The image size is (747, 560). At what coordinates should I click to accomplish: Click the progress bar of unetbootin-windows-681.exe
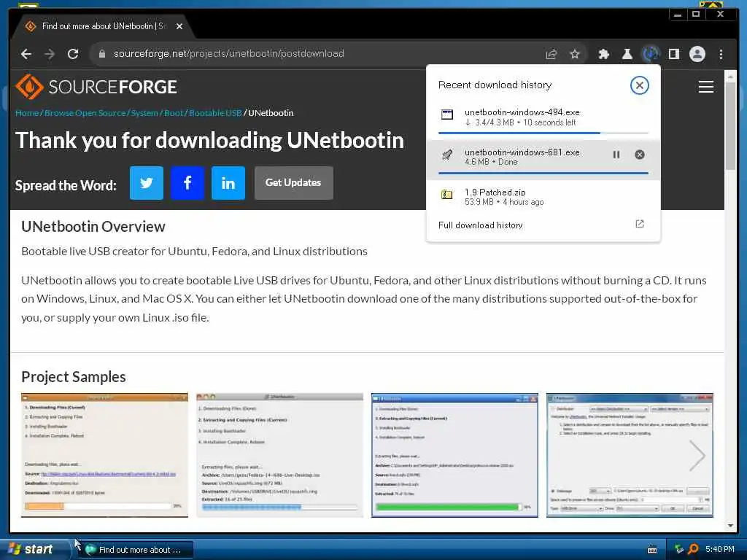point(543,173)
